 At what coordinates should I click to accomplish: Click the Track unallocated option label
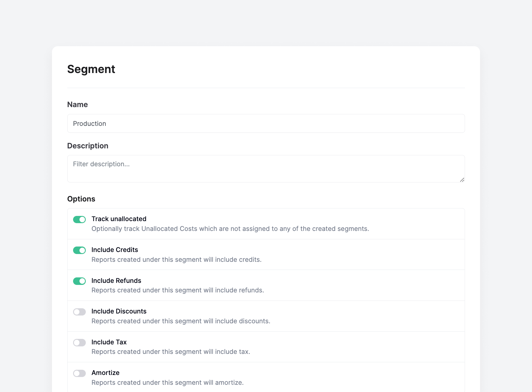(119, 219)
